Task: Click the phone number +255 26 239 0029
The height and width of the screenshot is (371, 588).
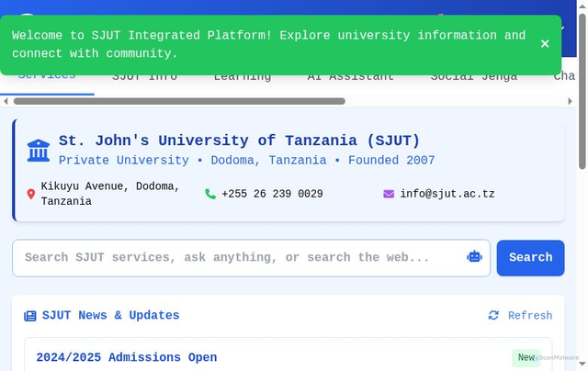Action: tap(272, 194)
